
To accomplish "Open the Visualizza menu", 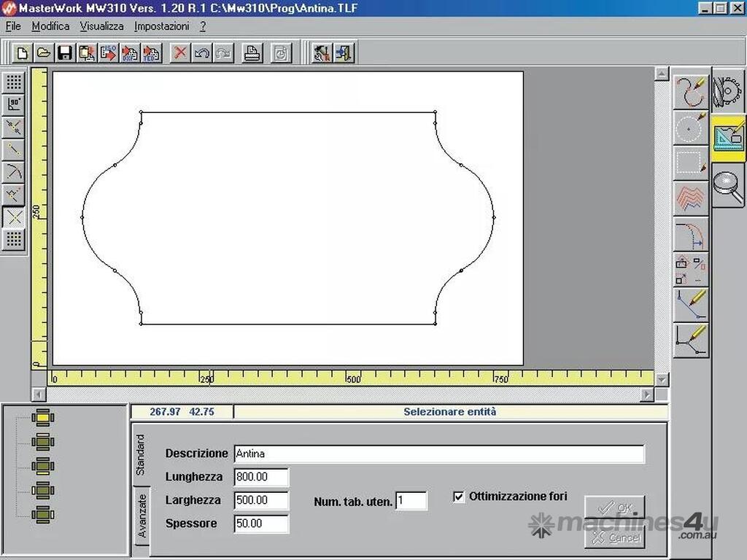I will click(x=102, y=26).
